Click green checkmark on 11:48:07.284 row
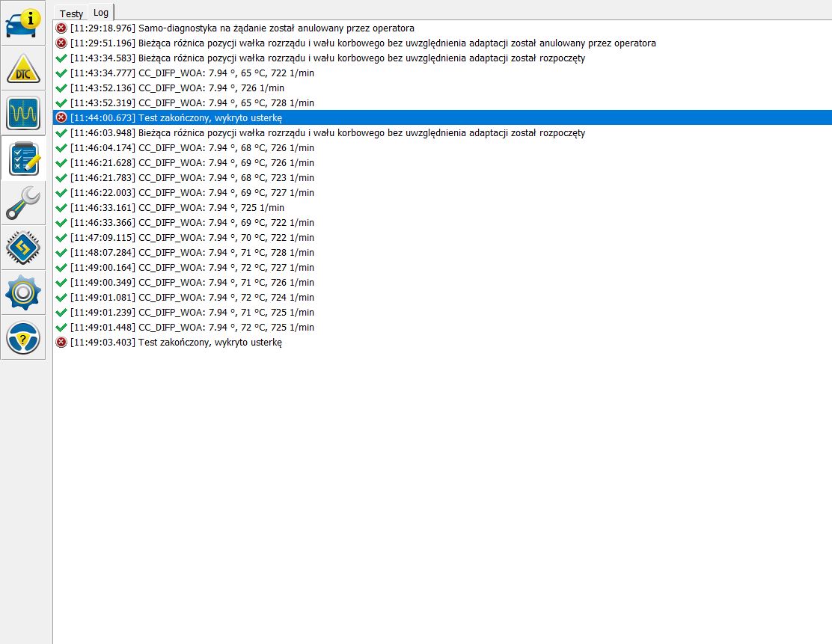The width and height of the screenshot is (832, 644). (61, 252)
